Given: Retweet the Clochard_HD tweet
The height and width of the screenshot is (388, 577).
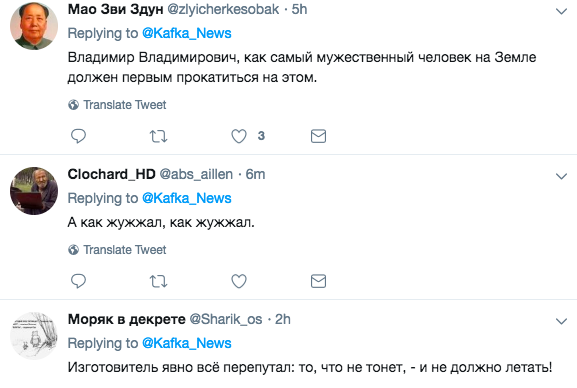Looking at the screenshot, I should click(159, 281).
